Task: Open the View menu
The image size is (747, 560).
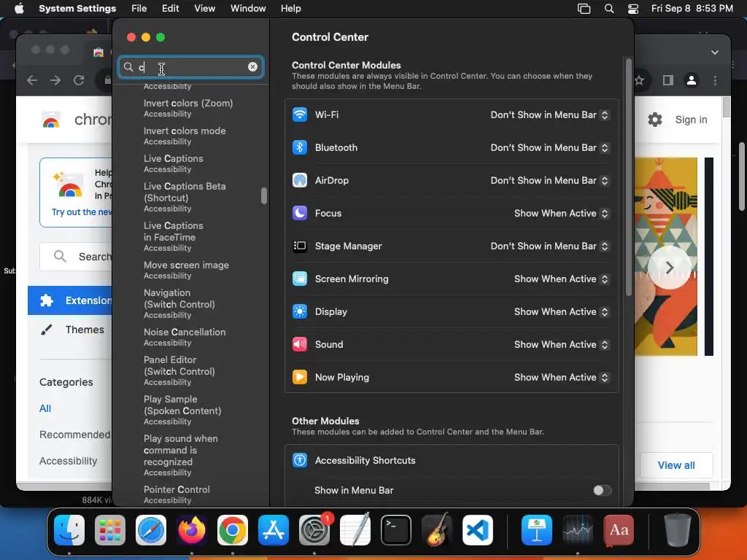Action: pos(205,9)
